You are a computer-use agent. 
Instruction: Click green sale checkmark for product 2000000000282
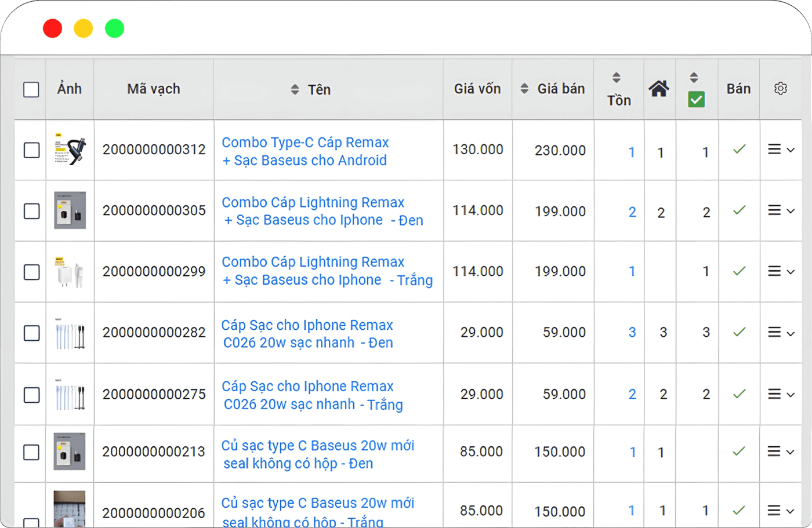pos(739,332)
